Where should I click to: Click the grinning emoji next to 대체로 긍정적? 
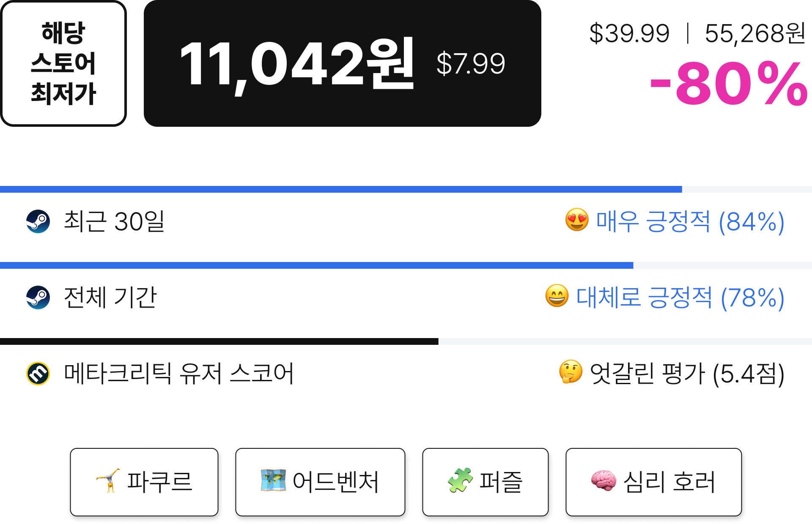click(557, 296)
